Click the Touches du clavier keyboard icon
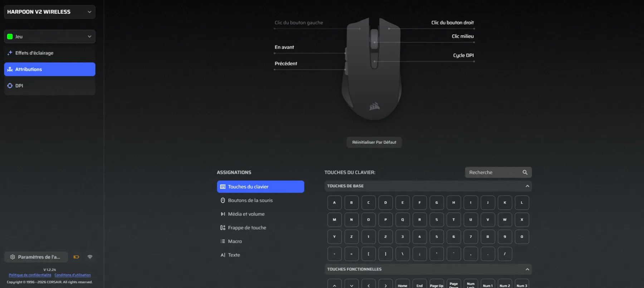 pyautogui.click(x=223, y=187)
